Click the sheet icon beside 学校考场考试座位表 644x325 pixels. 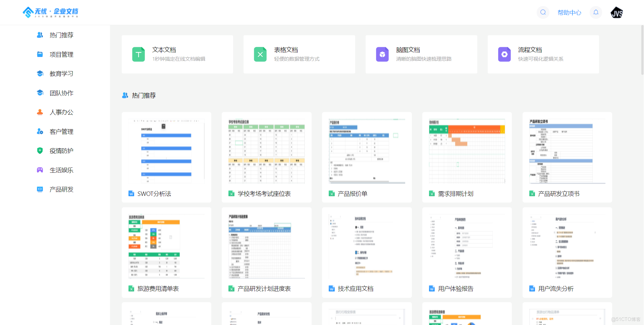(x=231, y=194)
